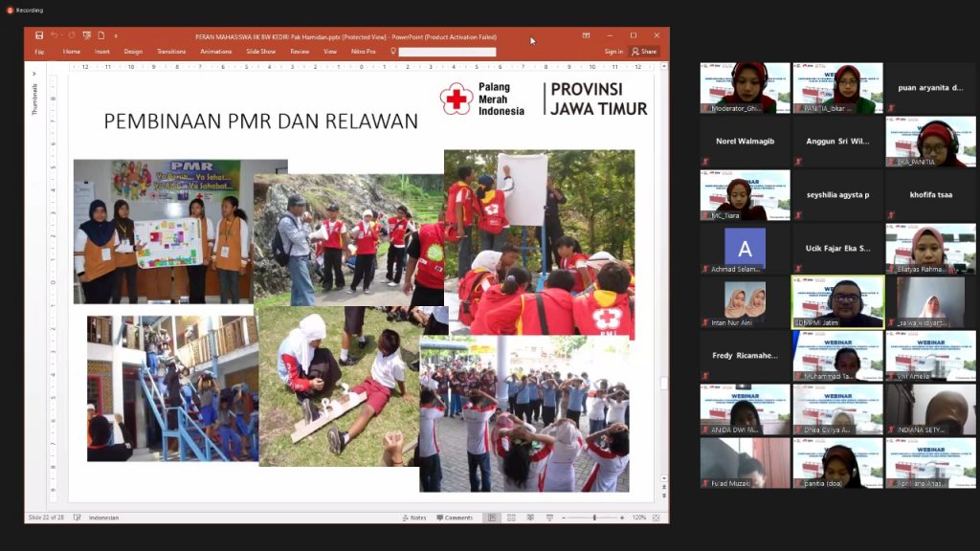Viewport: 980px width, 551px height.
Task: Click the Save icon in the quick access toolbar
Action: (39, 35)
